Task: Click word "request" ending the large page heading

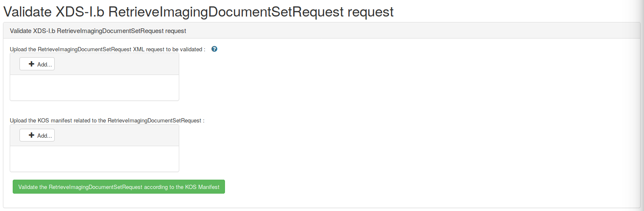Action: [370, 11]
